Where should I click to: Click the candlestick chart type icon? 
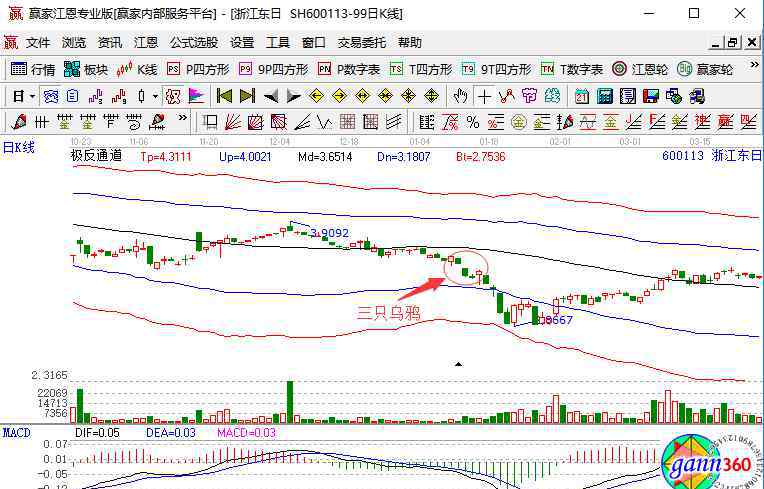pos(142,96)
